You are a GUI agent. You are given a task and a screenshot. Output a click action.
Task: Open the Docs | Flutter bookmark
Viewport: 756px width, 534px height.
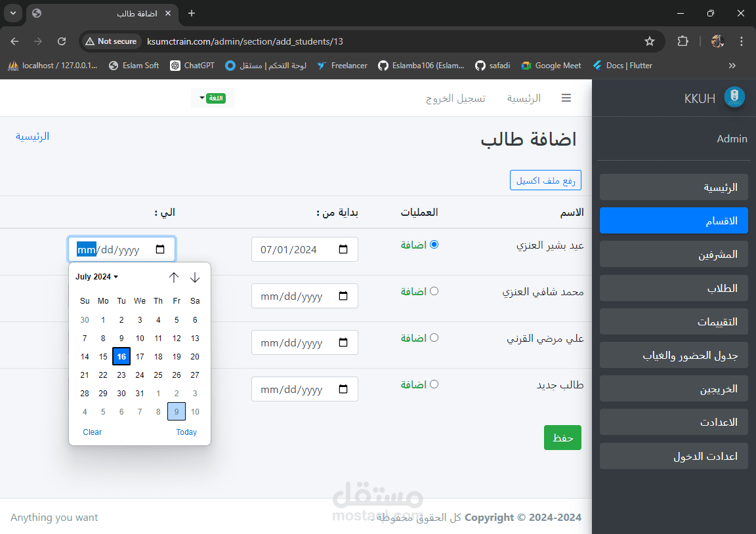tap(622, 66)
